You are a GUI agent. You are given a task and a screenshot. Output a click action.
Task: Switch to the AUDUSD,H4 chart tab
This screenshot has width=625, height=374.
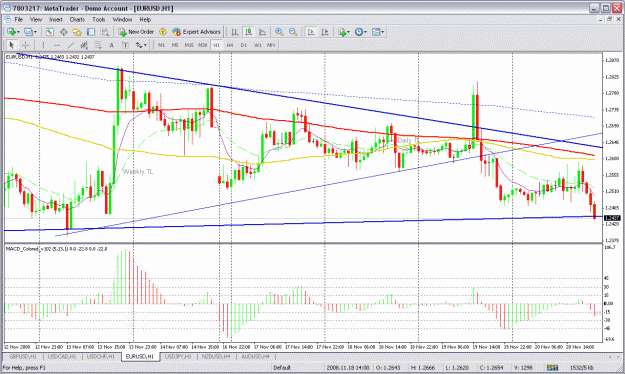tap(256, 356)
